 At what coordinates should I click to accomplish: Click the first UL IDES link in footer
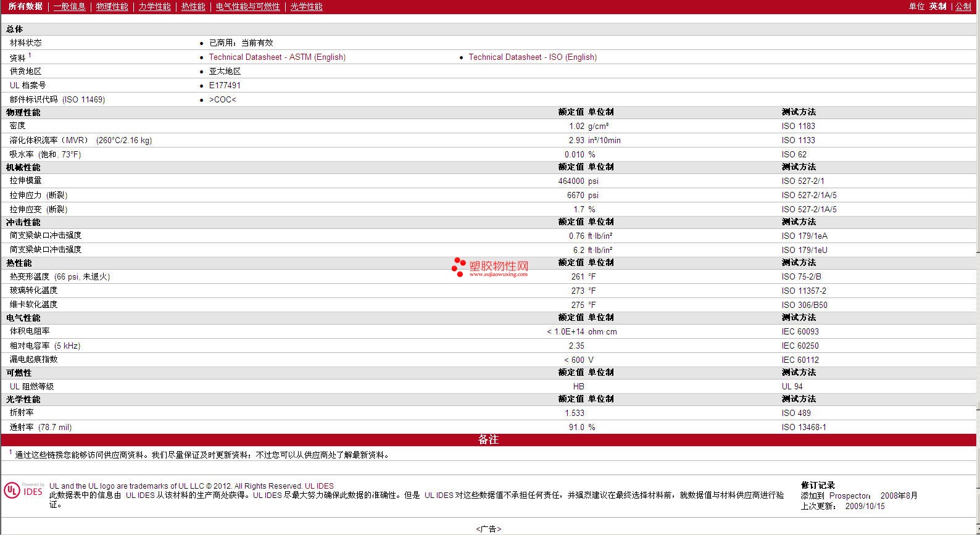[319, 486]
